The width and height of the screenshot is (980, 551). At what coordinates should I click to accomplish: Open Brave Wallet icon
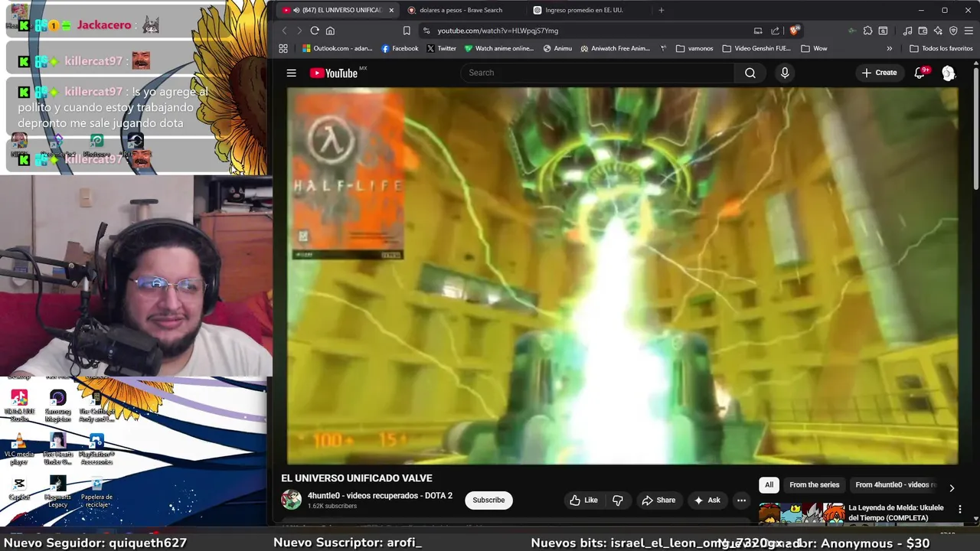[x=923, y=31]
